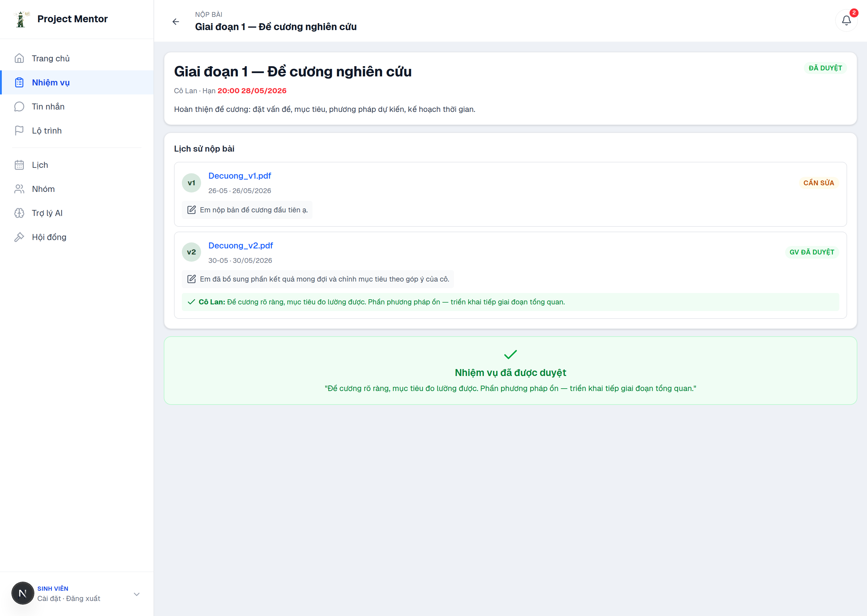The width and height of the screenshot is (867, 616).
Task: Click the Trợ lý AI brain icon
Action: click(19, 213)
